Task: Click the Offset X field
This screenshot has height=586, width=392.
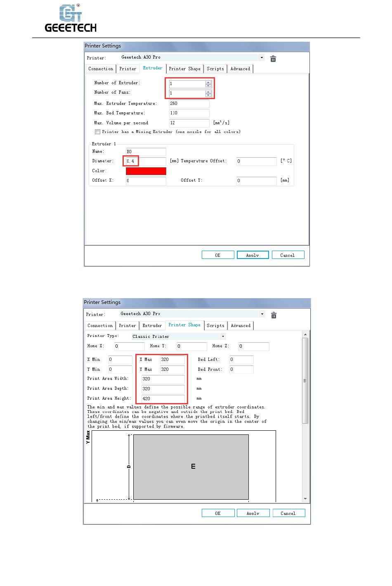Action: [146, 181]
